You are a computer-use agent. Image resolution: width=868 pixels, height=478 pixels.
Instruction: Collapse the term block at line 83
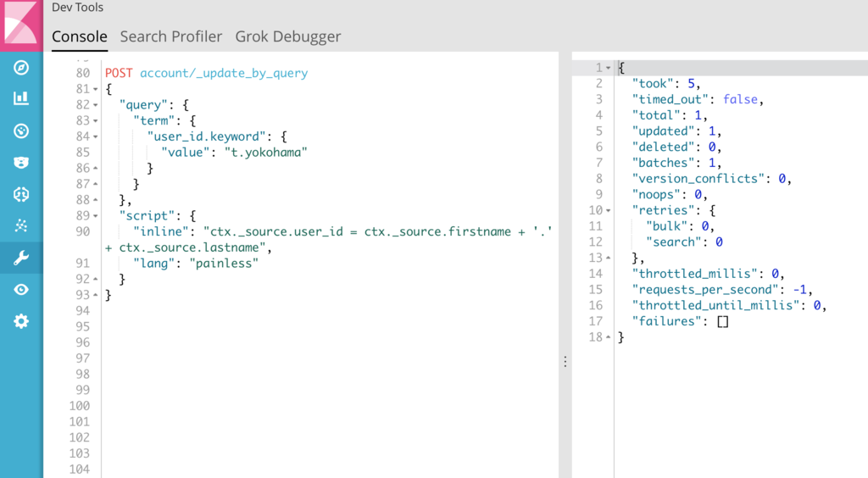(x=96, y=120)
